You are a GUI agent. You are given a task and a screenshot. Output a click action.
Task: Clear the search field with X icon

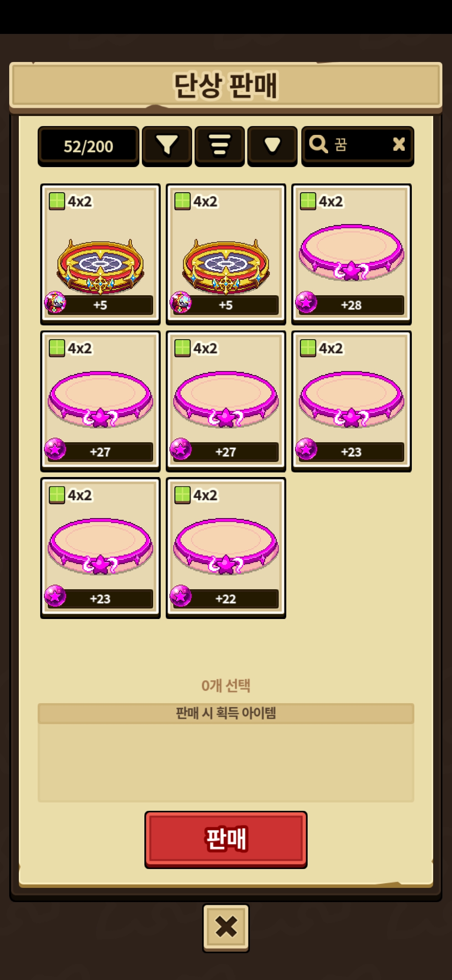[399, 144]
